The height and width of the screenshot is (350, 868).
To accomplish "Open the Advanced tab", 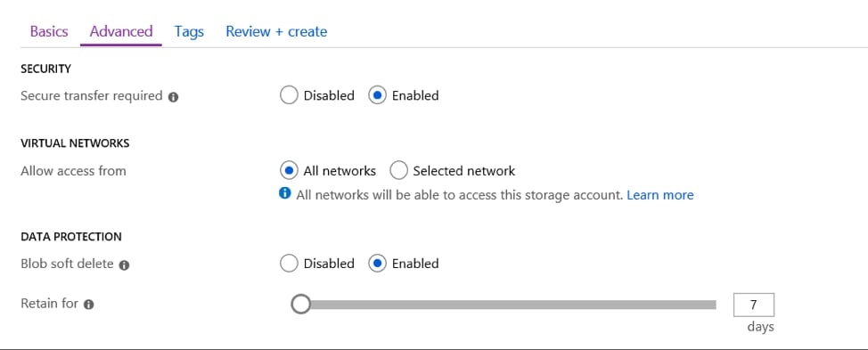I will (121, 31).
